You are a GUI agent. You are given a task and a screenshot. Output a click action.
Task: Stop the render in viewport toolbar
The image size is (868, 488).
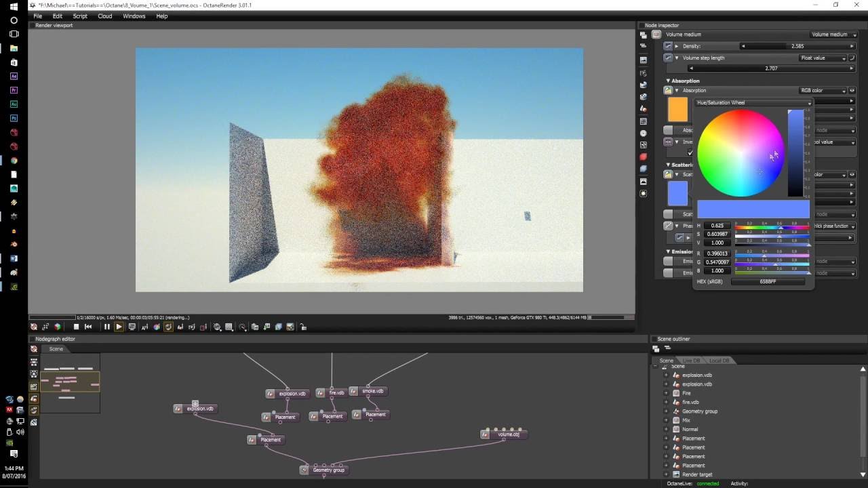coord(76,327)
